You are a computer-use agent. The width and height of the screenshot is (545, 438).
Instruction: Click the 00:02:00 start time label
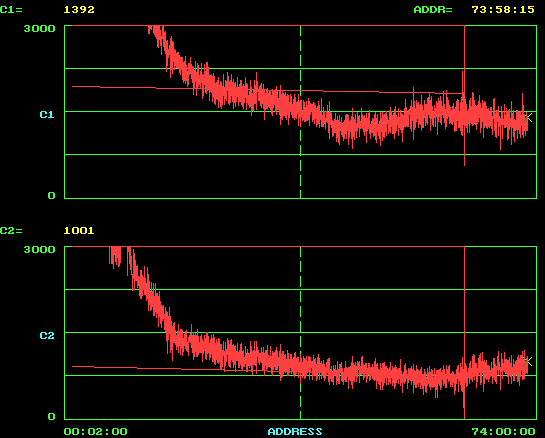(x=96, y=431)
